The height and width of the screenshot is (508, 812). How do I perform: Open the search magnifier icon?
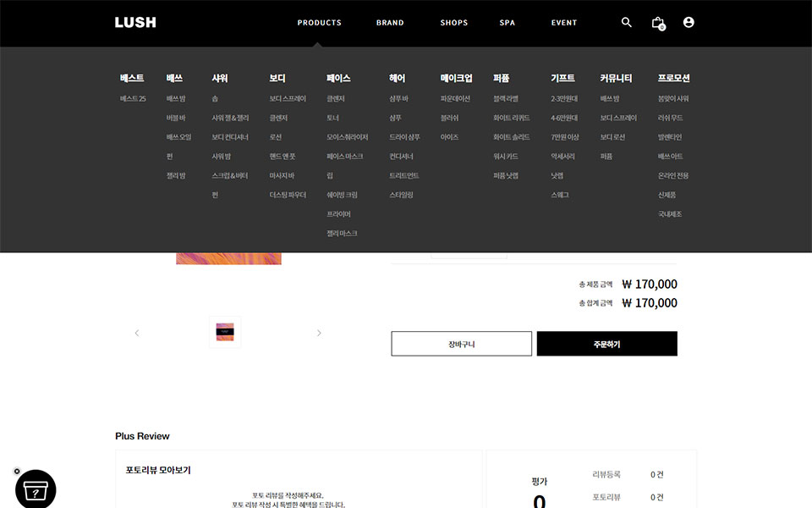coord(627,23)
